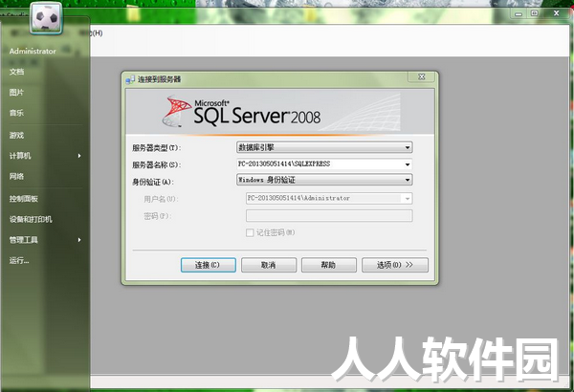
Task: Click the soccer ball user avatar
Action: pos(46,18)
